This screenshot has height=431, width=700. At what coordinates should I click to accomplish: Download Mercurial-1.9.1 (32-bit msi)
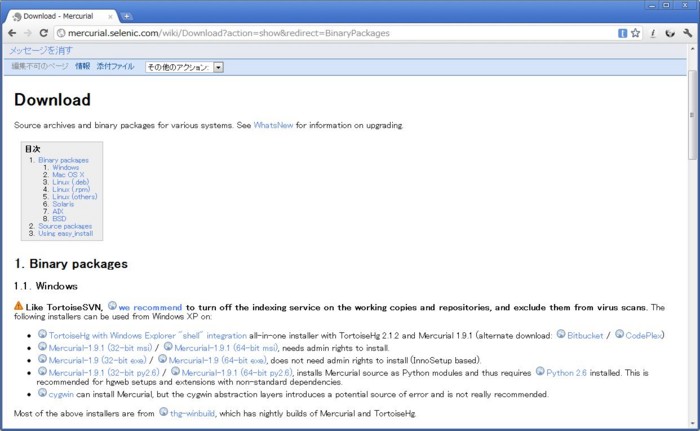[x=100, y=348]
